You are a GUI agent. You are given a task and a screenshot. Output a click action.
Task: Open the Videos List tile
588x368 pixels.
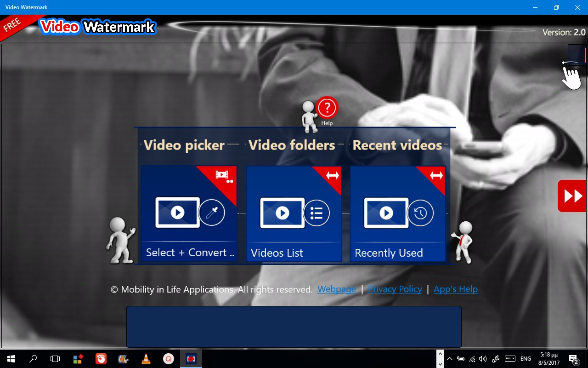point(294,214)
